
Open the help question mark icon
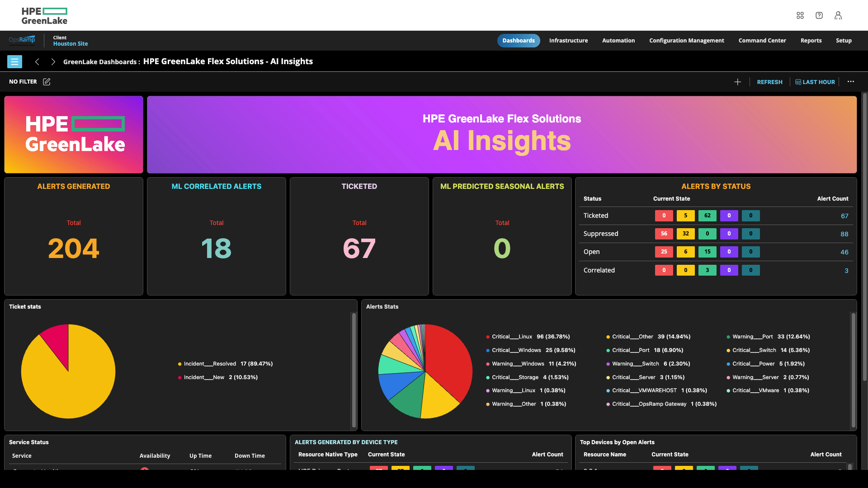pyautogui.click(x=819, y=15)
